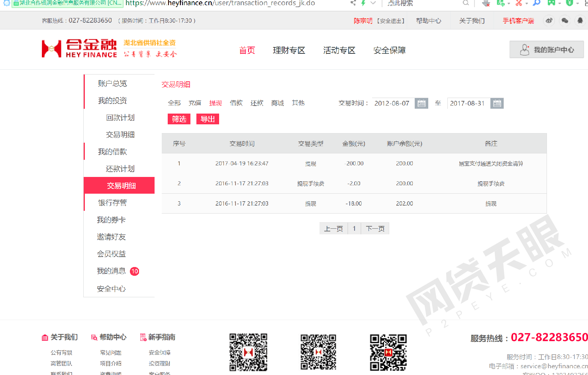588x375 pixels.
Task: Select the 充值 transaction filter
Action: click(195, 103)
